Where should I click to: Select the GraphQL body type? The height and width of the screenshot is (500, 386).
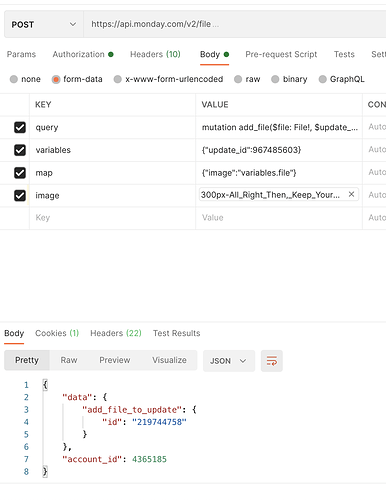point(342,79)
